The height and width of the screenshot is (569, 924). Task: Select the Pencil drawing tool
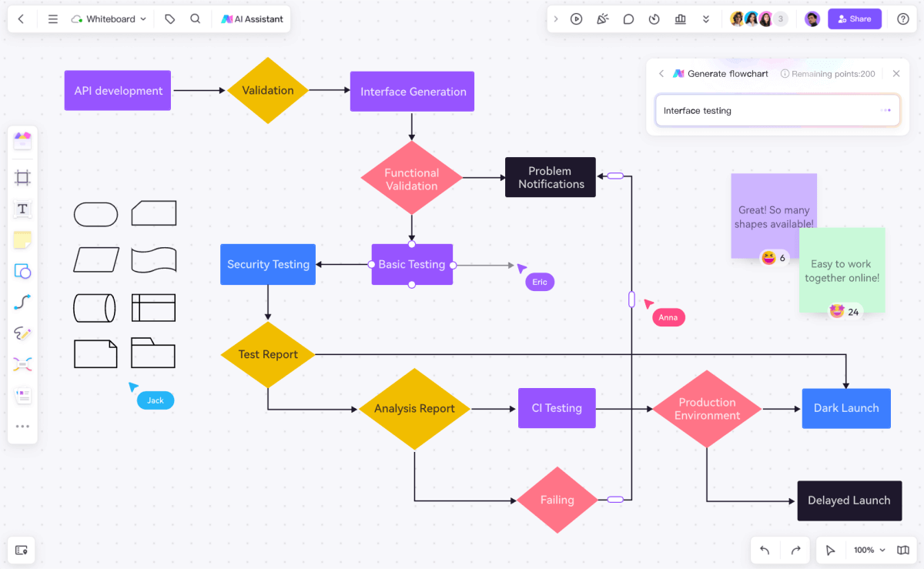pyautogui.click(x=22, y=333)
